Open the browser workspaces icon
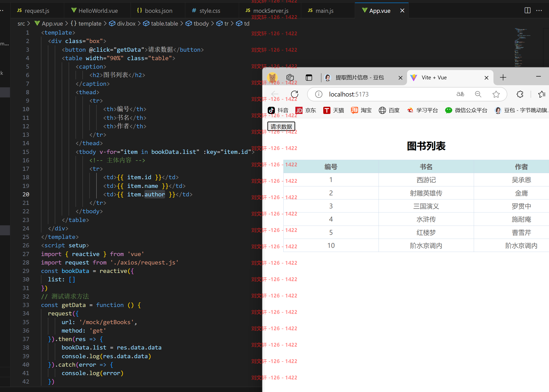 coord(290,77)
